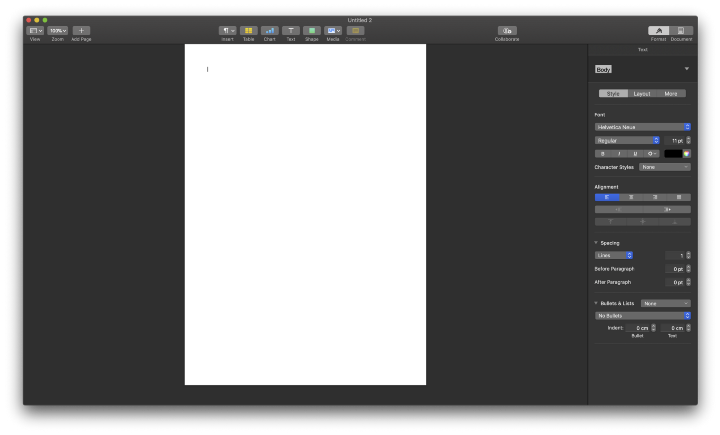
Task: Open the View options menu
Action: (x=35, y=31)
